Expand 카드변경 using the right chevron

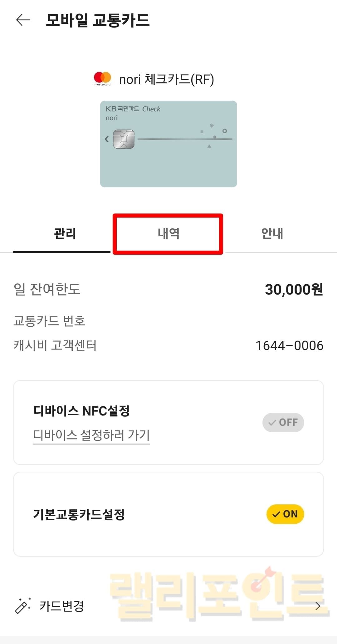click(x=318, y=606)
